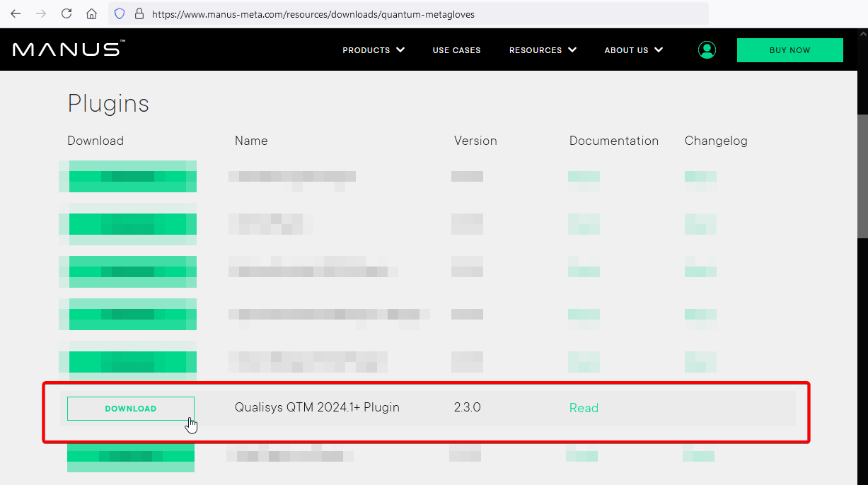Click the Qualisys QTM 2024.1+ Plugin name
The image size is (868, 485).
[317, 407]
